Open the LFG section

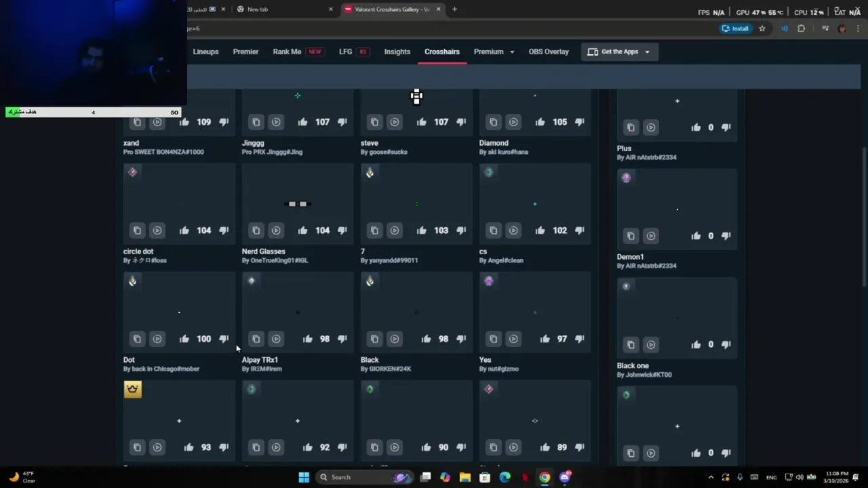click(x=353, y=52)
